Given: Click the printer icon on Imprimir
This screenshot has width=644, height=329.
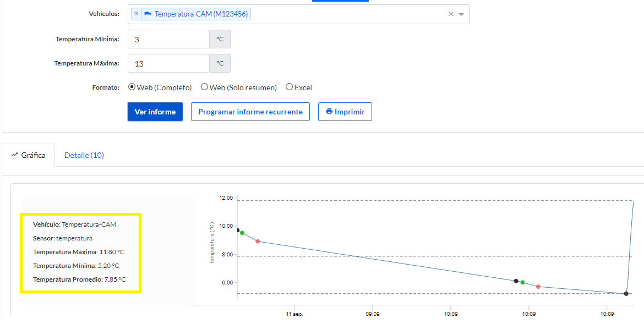Looking at the screenshot, I should click(x=329, y=111).
